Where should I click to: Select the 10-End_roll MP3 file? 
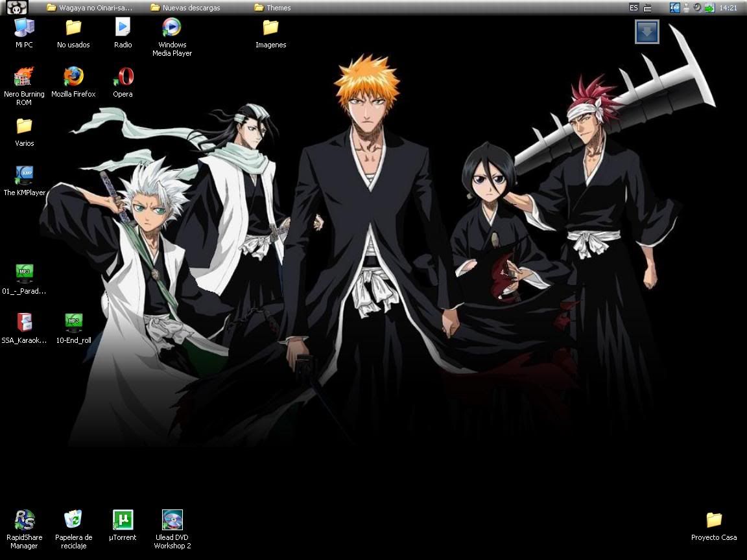[x=73, y=328]
